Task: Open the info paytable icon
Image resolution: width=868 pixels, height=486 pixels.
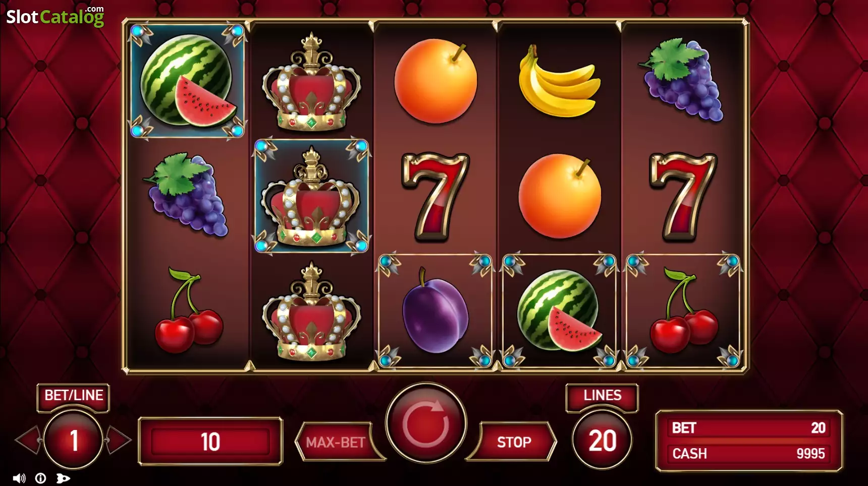Action: 41,478
